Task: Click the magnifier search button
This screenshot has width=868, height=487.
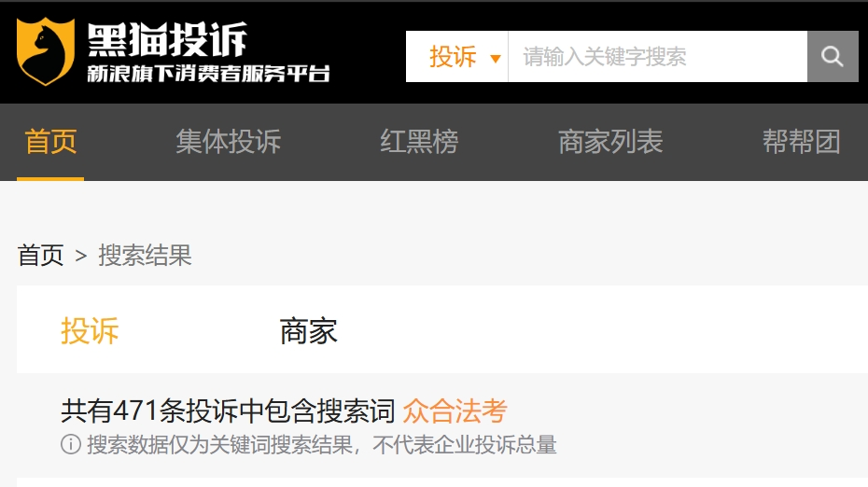Action: click(x=833, y=57)
